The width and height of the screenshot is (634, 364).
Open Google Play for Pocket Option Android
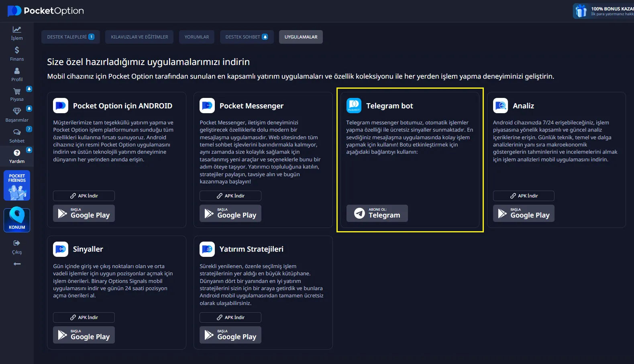tap(84, 214)
